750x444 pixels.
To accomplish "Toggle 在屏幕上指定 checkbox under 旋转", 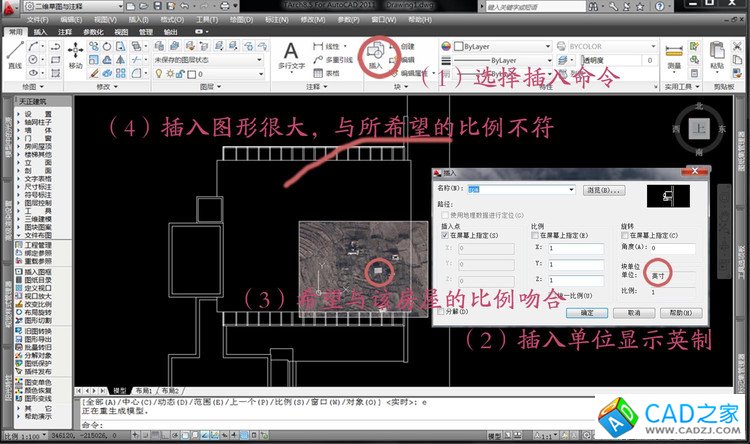I will click(625, 235).
